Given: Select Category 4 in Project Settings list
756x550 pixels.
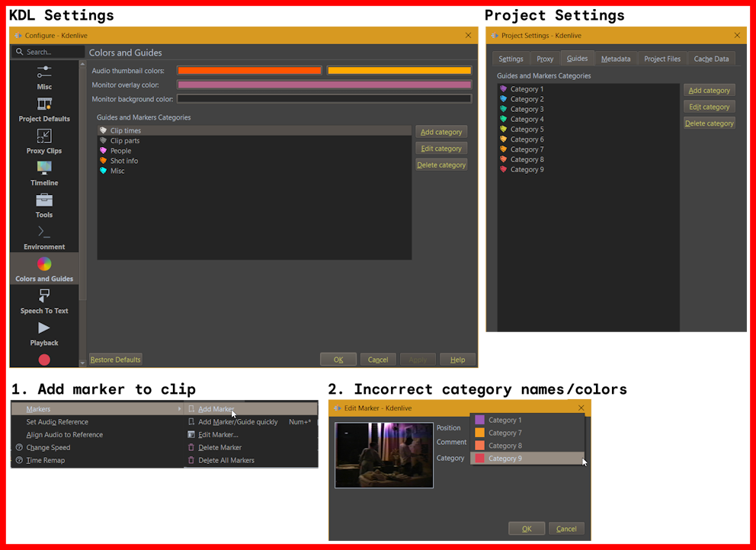Looking at the screenshot, I should click(588, 120).
